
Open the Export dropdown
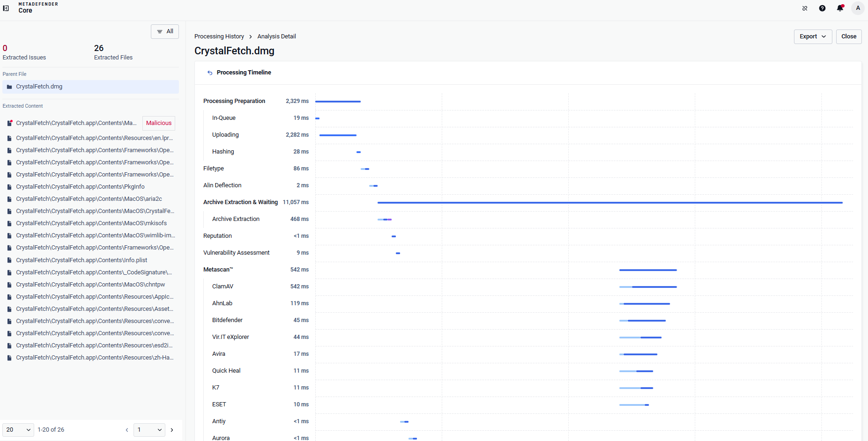point(813,37)
